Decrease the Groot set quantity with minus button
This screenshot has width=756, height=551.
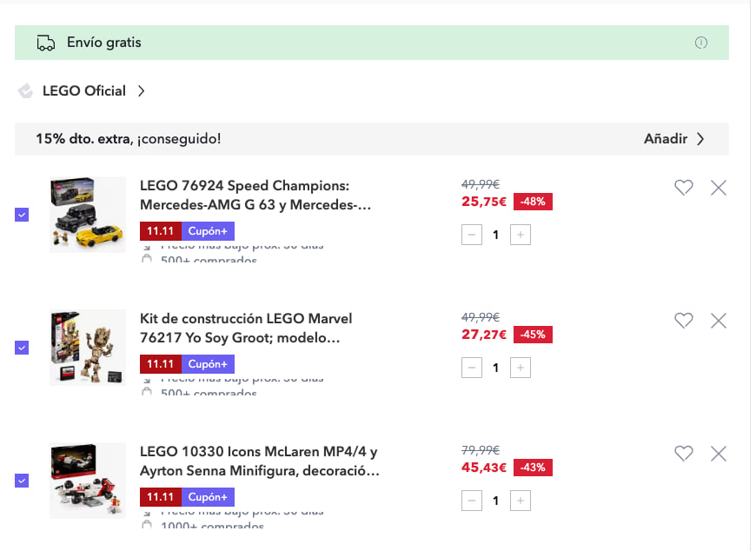pos(472,368)
